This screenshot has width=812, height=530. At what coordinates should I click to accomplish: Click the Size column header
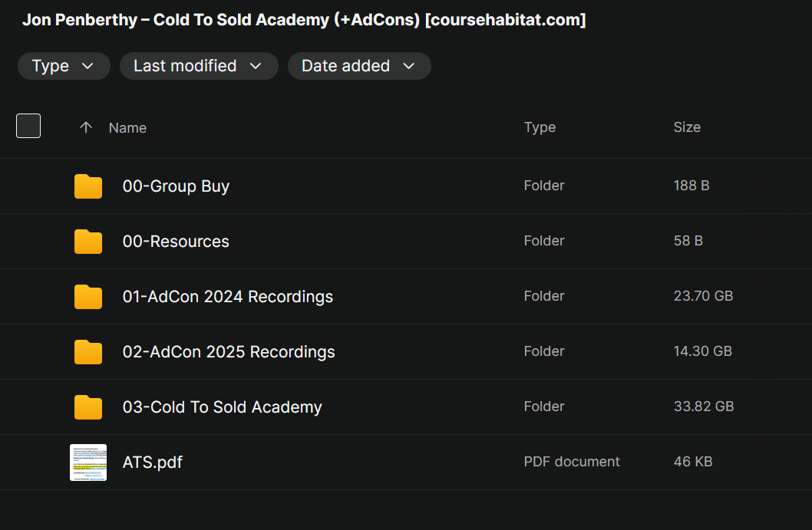(687, 127)
